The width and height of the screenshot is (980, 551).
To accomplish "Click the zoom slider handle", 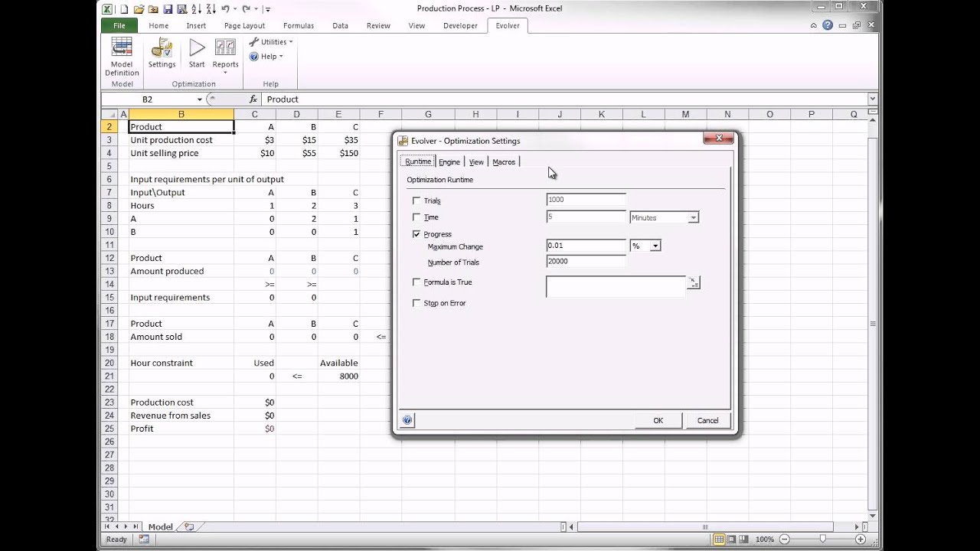I will (x=823, y=540).
